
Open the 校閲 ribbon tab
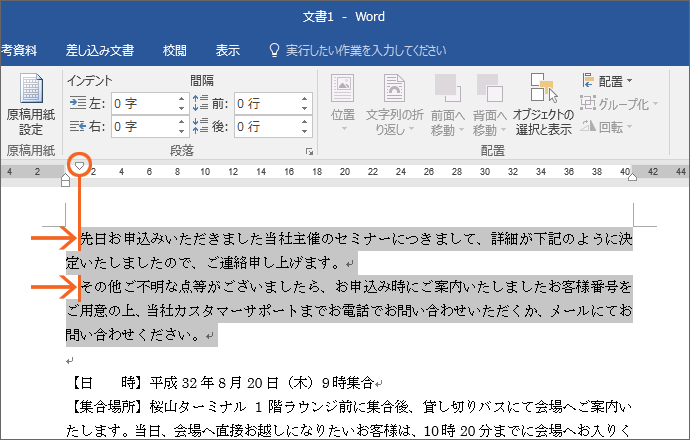(x=175, y=50)
